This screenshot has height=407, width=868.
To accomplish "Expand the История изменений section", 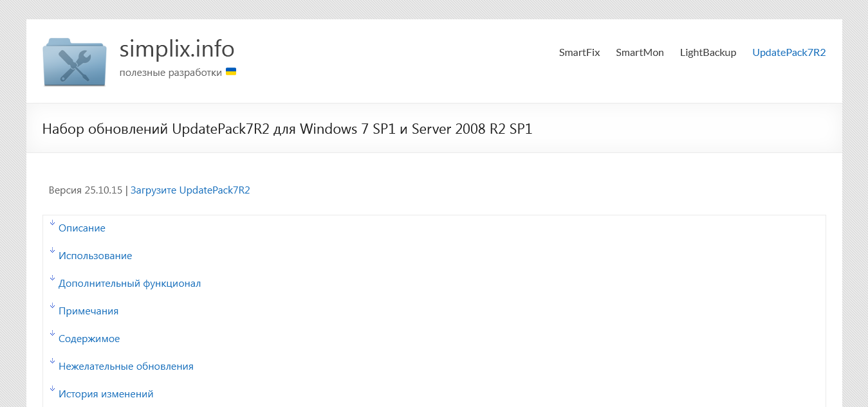I will [x=106, y=394].
